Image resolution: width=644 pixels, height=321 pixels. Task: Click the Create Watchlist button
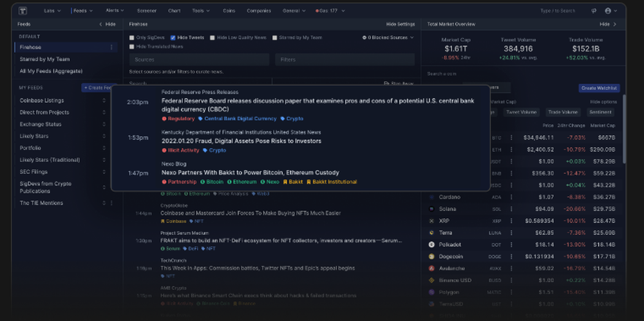[x=599, y=88]
